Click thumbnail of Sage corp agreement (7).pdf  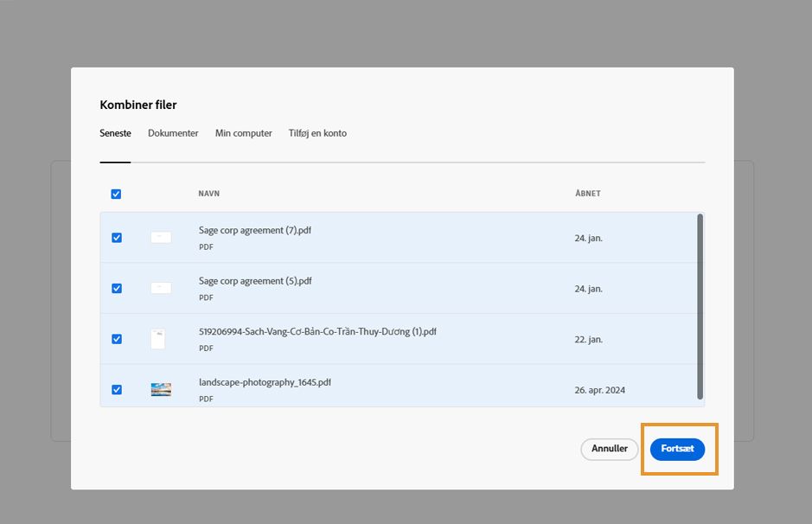click(161, 237)
